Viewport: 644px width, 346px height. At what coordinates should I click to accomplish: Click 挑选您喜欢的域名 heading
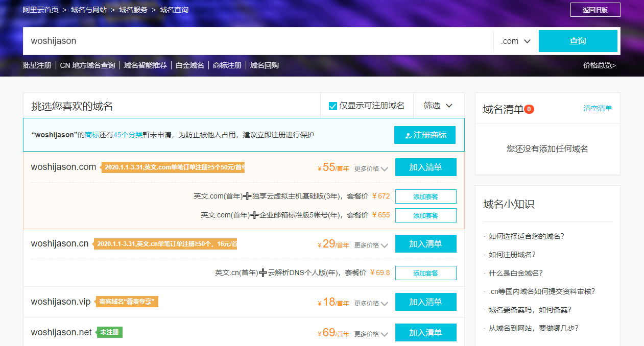(x=72, y=106)
